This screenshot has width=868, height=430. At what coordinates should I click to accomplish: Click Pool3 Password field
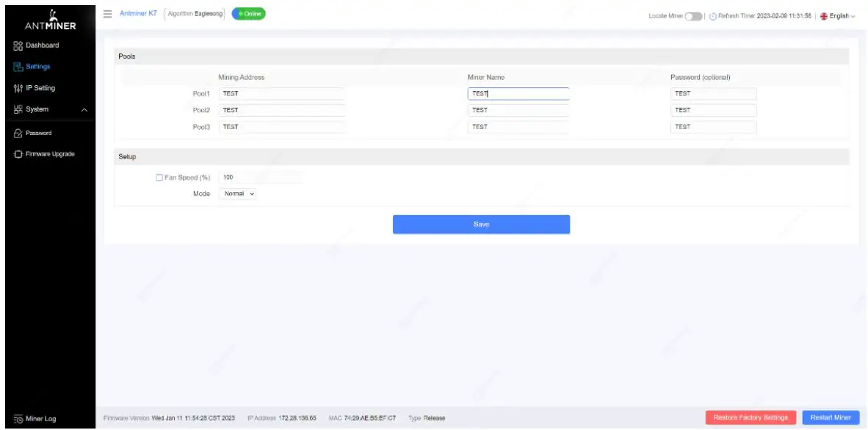click(x=714, y=127)
